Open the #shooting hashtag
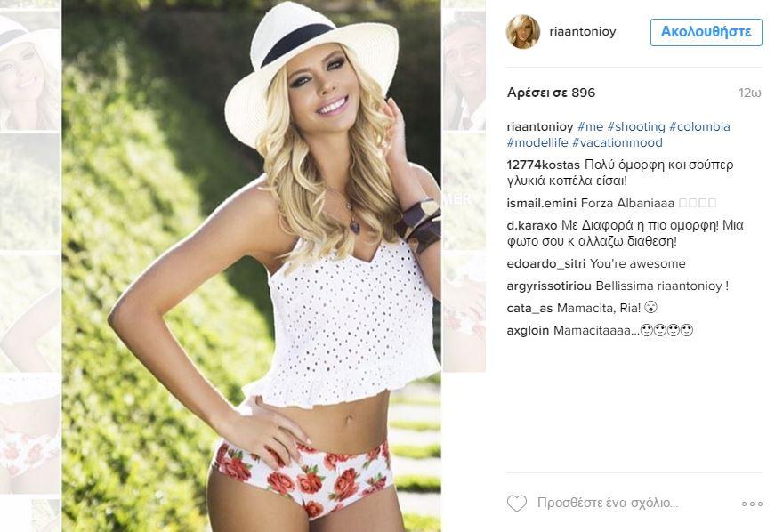 tap(636, 126)
